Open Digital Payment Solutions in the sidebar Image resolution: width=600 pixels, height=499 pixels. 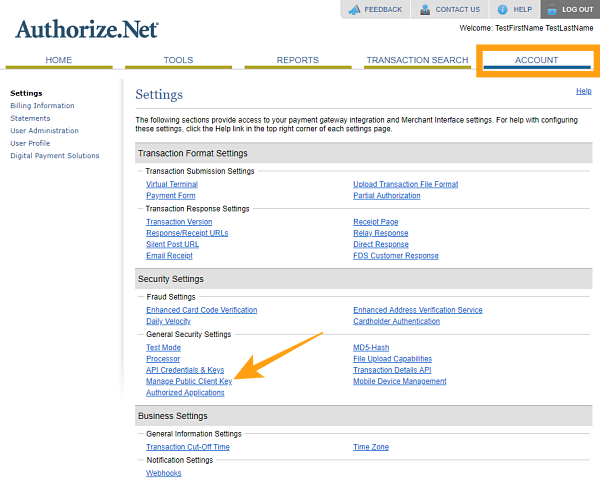click(55, 156)
